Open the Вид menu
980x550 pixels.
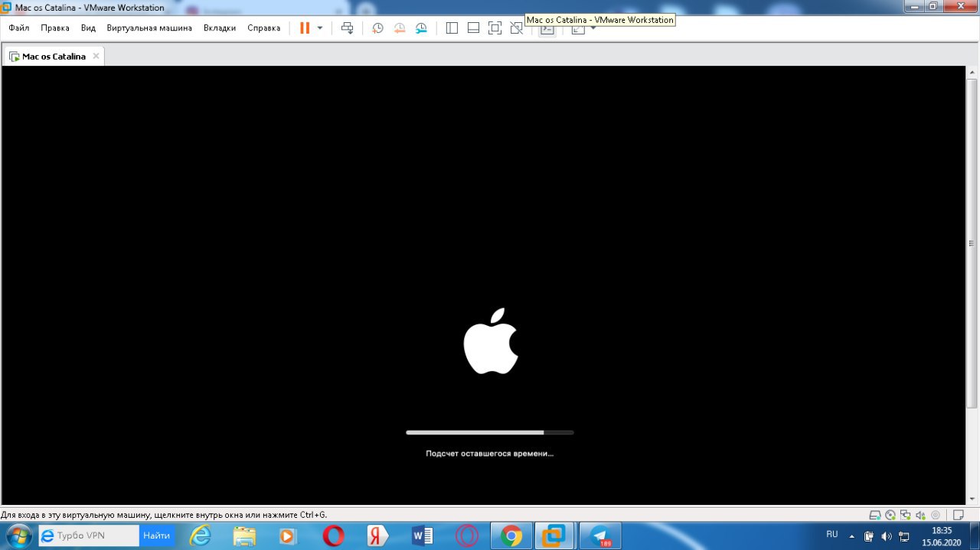[x=88, y=28]
